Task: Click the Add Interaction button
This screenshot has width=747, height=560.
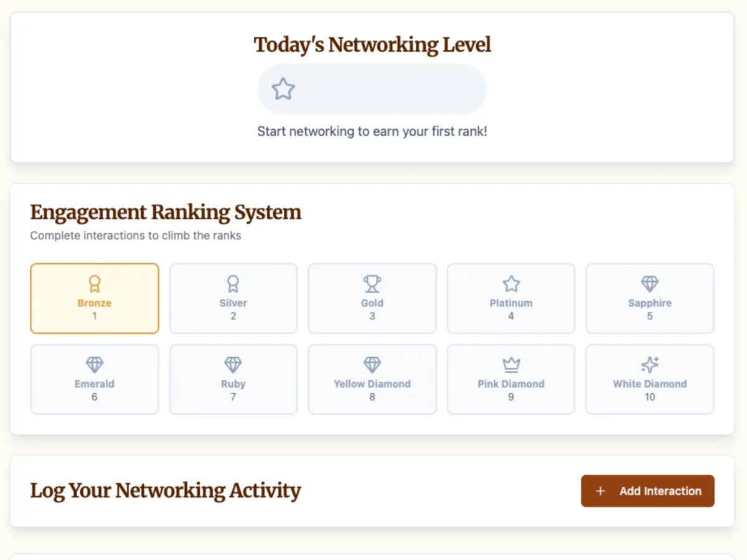Action: coord(648,491)
